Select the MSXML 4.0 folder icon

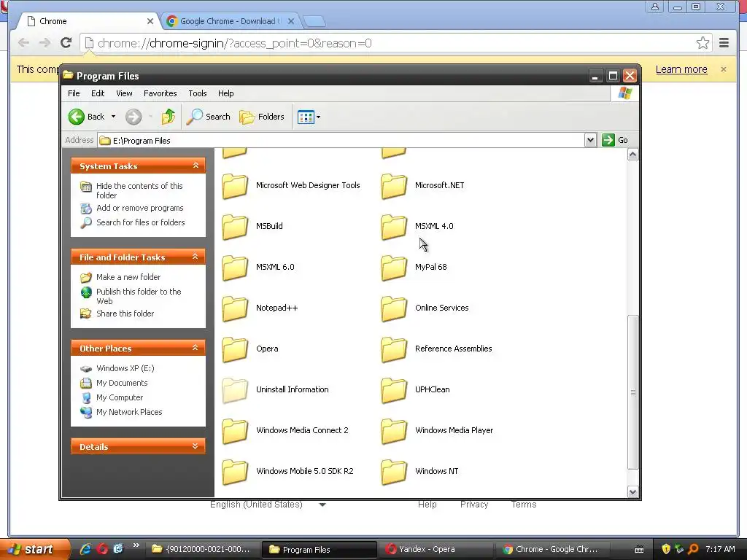(x=394, y=227)
